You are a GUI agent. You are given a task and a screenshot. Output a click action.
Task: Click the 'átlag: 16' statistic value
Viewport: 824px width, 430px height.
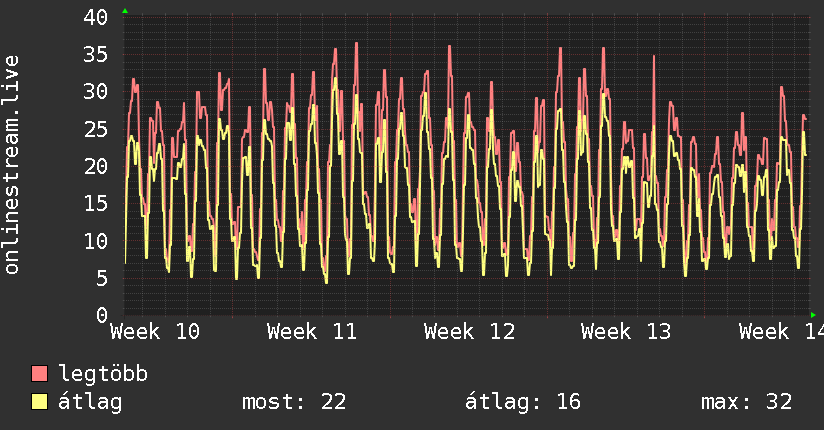pos(523,402)
